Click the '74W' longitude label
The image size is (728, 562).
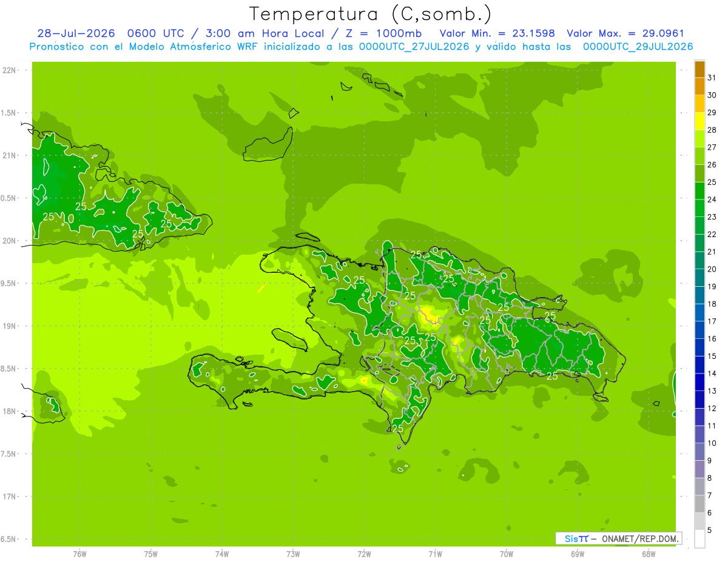click(x=222, y=555)
